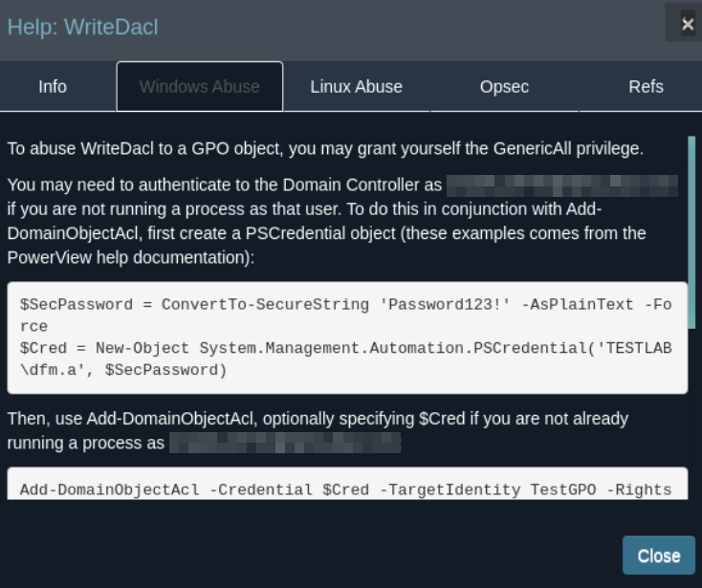Viewport: 702px width, 588px height.
Task: Click the GenericAll privilege sentence
Action: 325,148
